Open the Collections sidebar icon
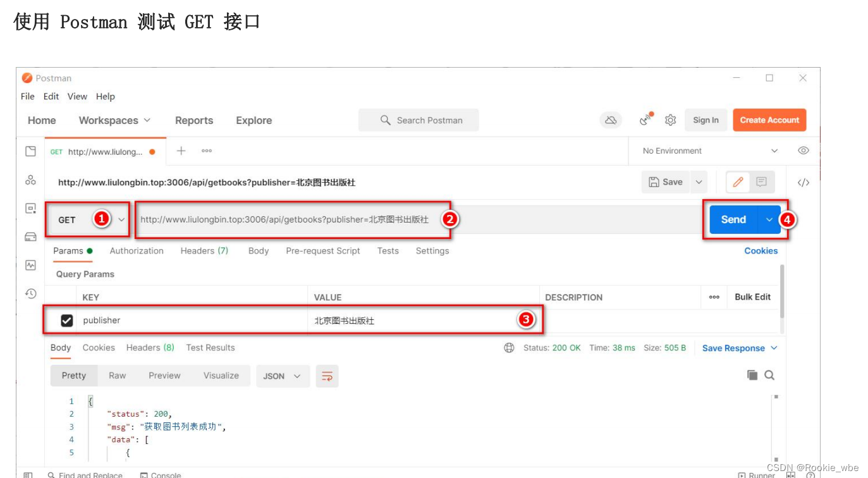Screen dimensions: 868x478 coord(30,151)
